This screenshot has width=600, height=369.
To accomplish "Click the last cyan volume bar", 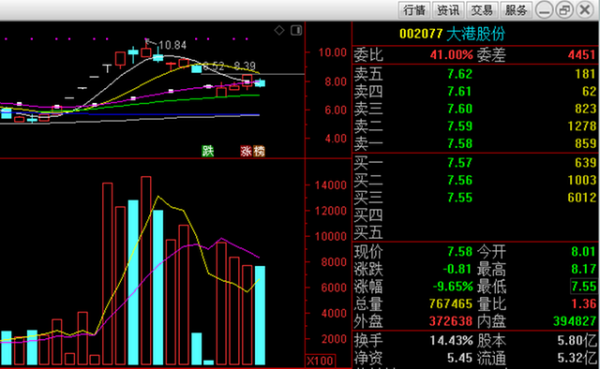I will 260,315.
